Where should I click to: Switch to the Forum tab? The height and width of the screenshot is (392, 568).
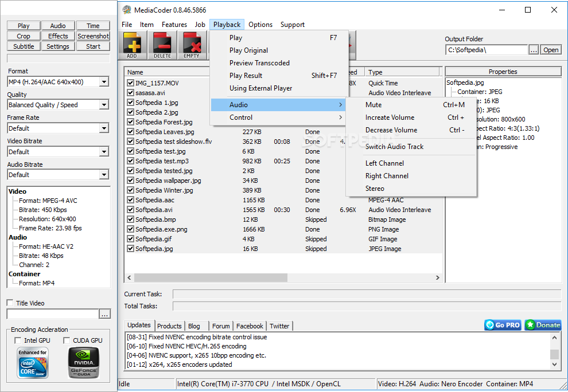coord(221,326)
